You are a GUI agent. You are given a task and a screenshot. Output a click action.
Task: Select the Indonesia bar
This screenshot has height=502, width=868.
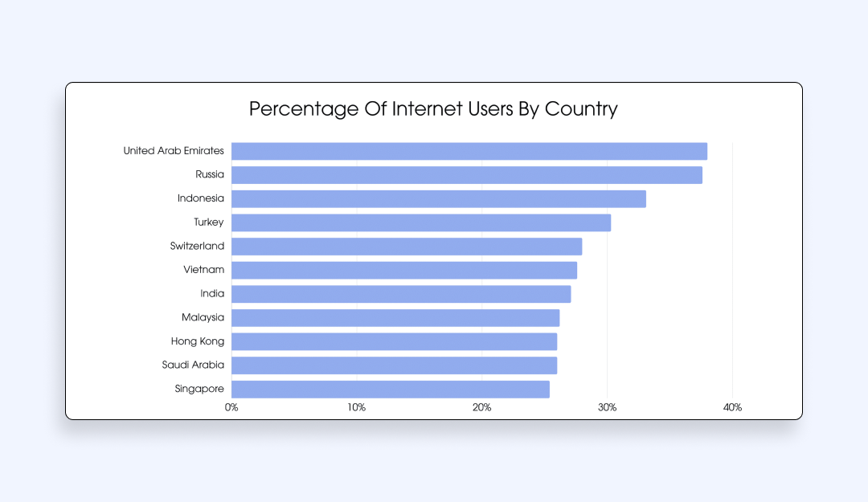[439, 199]
